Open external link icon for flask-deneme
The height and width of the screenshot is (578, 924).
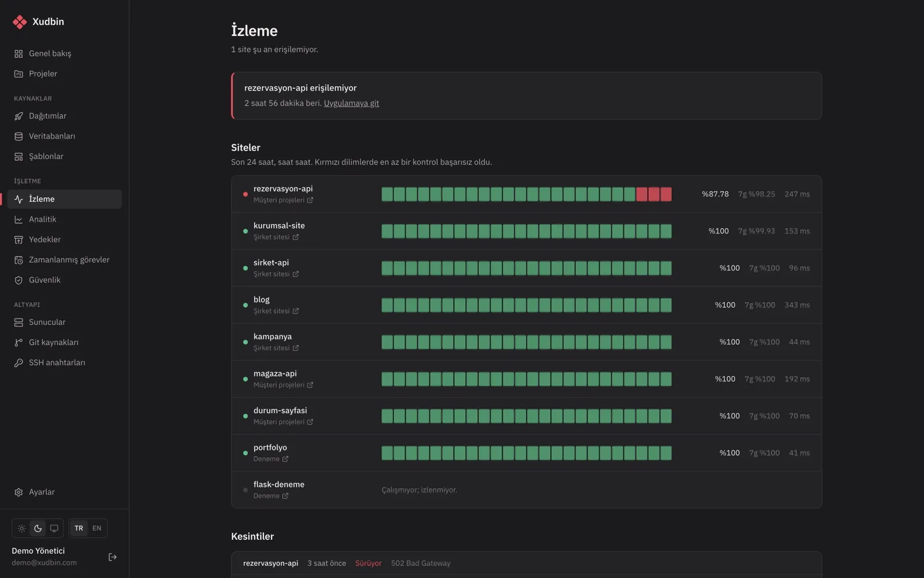tap(285, 496)
